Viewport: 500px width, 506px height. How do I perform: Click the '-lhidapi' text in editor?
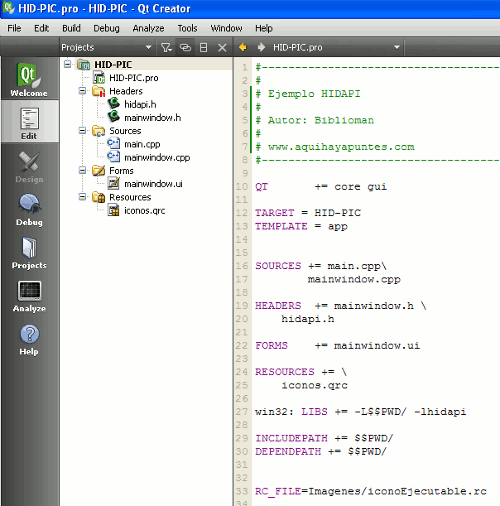pos(440,412)
